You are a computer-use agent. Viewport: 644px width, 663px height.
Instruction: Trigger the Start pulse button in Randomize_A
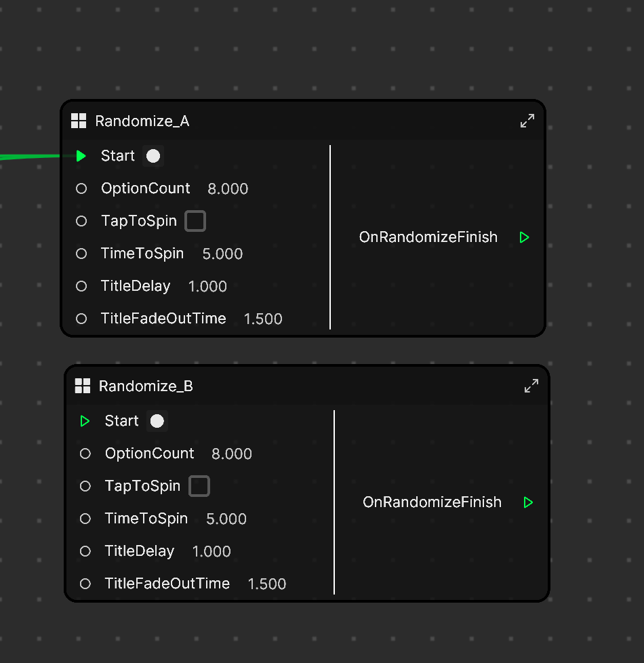pyautogui.click(x=153, y=156)
